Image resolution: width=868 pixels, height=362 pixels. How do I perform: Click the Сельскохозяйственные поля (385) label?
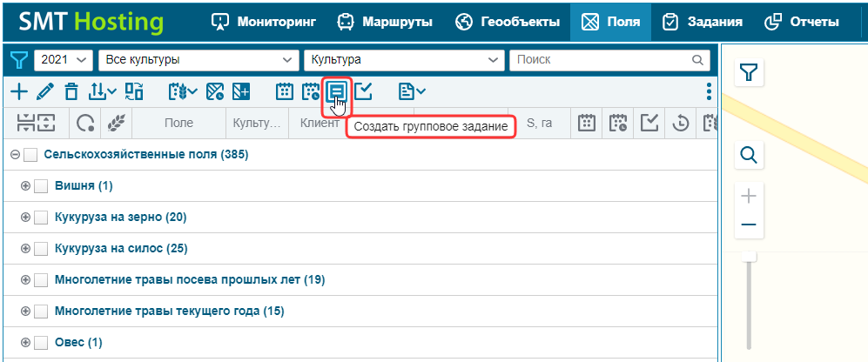tap(146, 155)
